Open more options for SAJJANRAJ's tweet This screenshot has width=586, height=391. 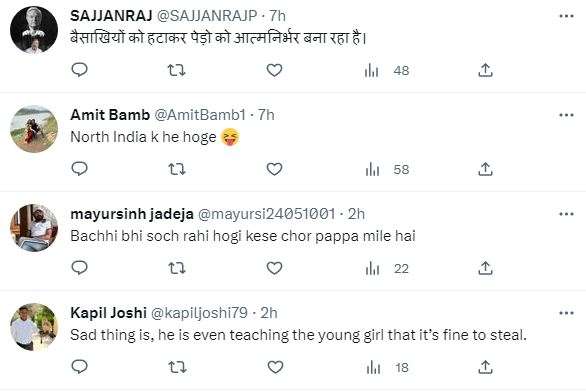(x=566, y=16)
